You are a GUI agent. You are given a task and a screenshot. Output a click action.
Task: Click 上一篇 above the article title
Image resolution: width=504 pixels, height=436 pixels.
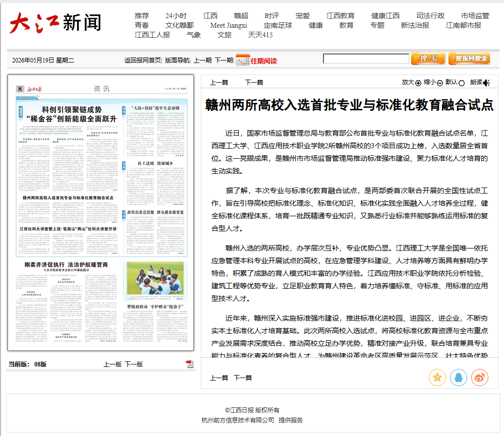coord(219,83)
